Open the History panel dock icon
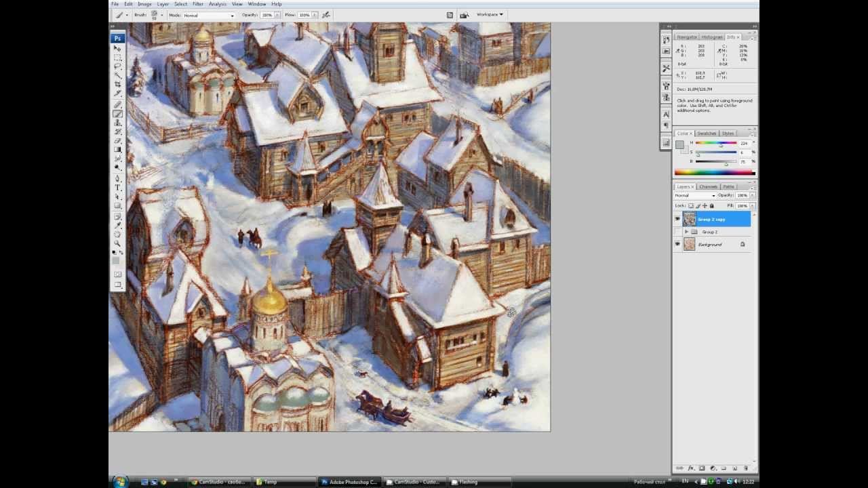 tap(667, 39)
